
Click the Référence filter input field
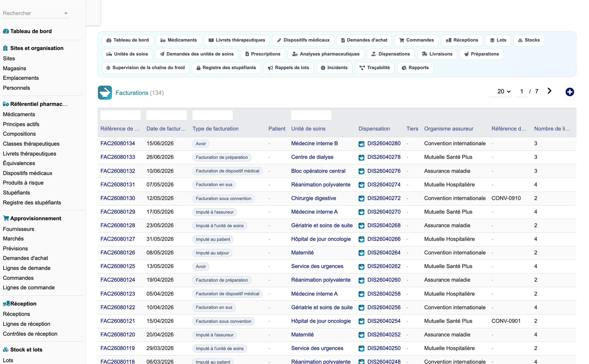point(120,115)
